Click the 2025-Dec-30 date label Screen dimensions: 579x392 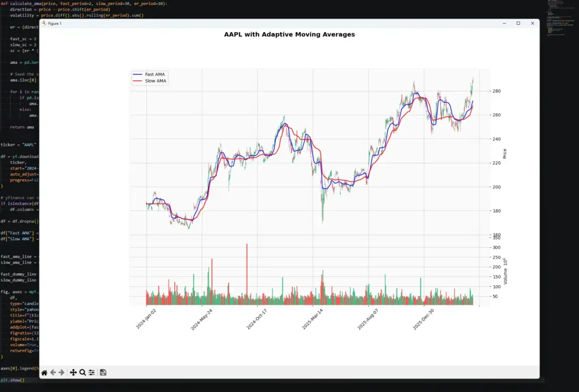[x=423, y=319]
